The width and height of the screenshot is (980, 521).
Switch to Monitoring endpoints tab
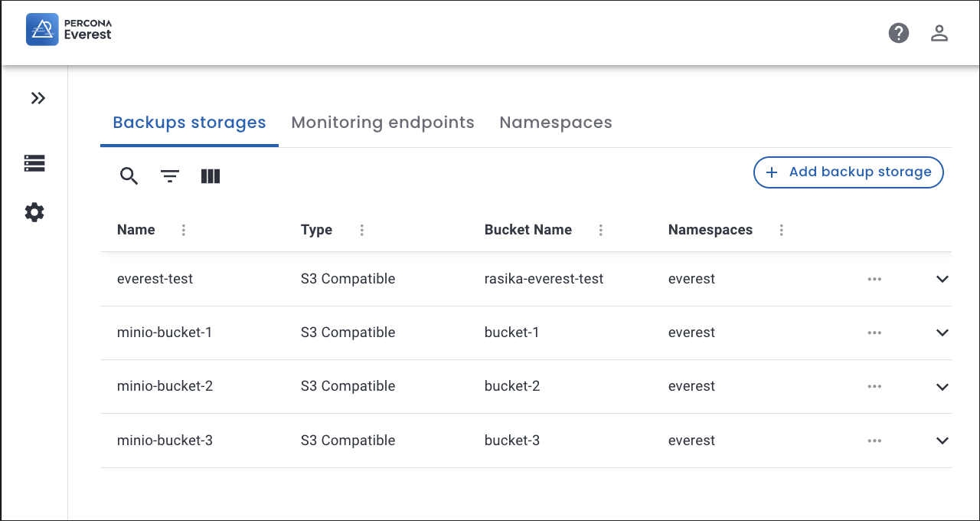pyautogui.click(x=383, y=123)
